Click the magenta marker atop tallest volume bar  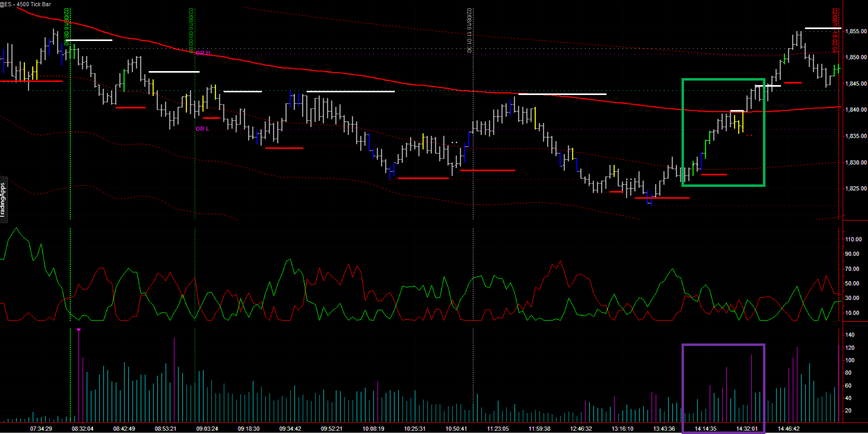(x=78, y=330)
